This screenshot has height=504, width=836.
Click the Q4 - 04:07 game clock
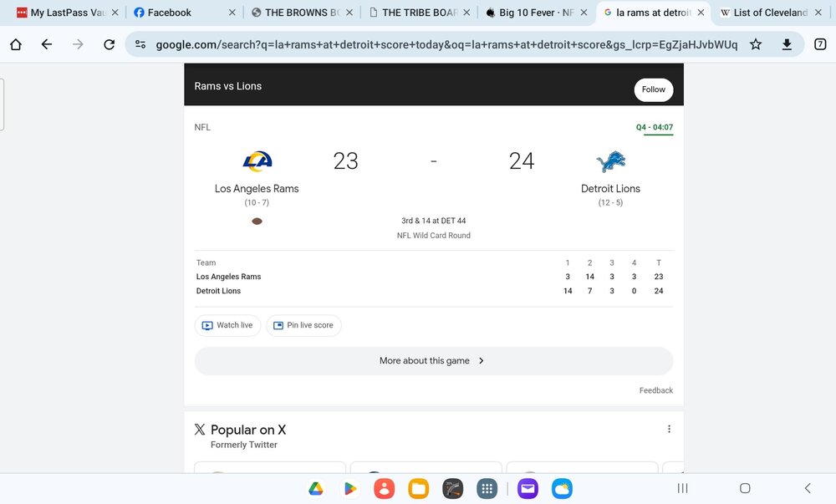click(x=655, y=127)
